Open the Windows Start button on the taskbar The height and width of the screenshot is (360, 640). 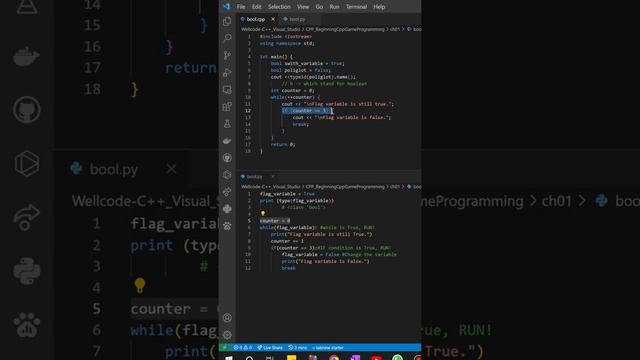click(x=229, y=358)
